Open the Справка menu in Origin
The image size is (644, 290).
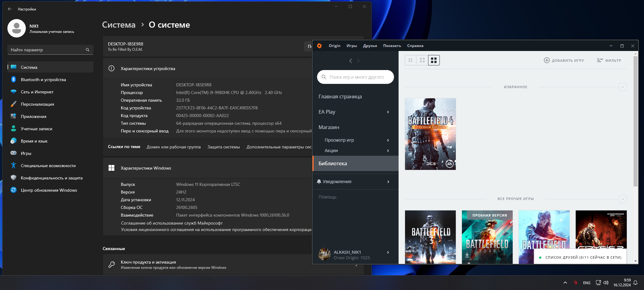click(x=415, y=46)
